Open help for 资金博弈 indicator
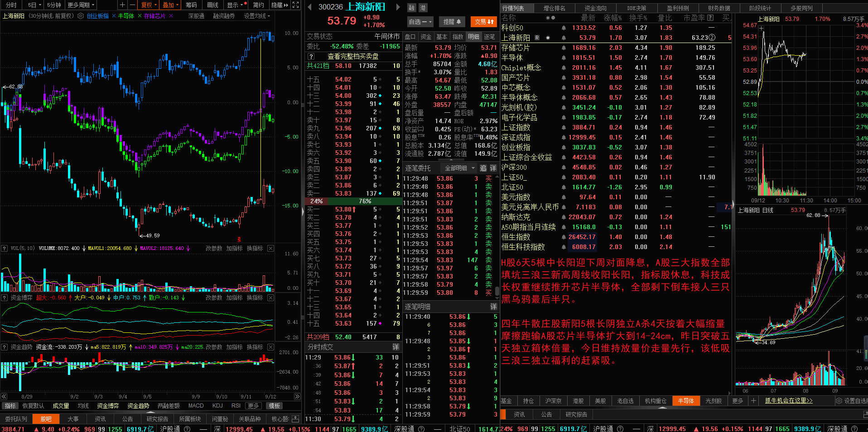This screenshot has height=432, width=868. click(x=4, y=298)
